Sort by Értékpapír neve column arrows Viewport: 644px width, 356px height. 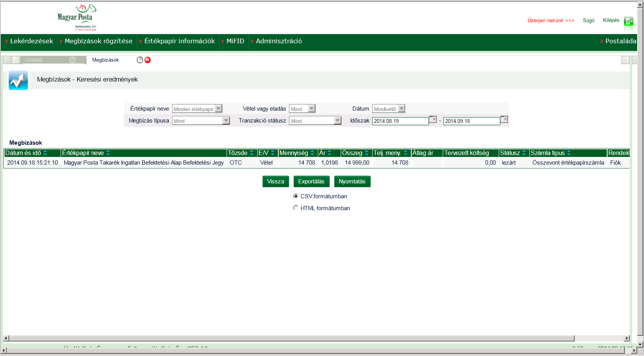click(108, 153)
